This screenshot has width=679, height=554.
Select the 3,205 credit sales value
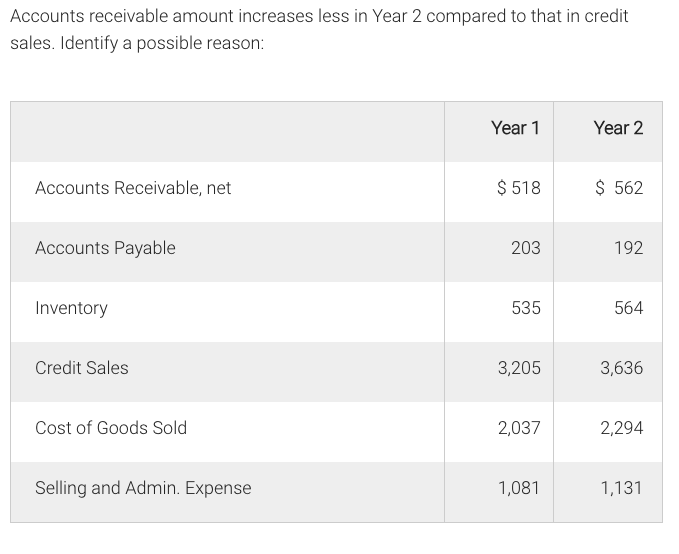point(519,368)
